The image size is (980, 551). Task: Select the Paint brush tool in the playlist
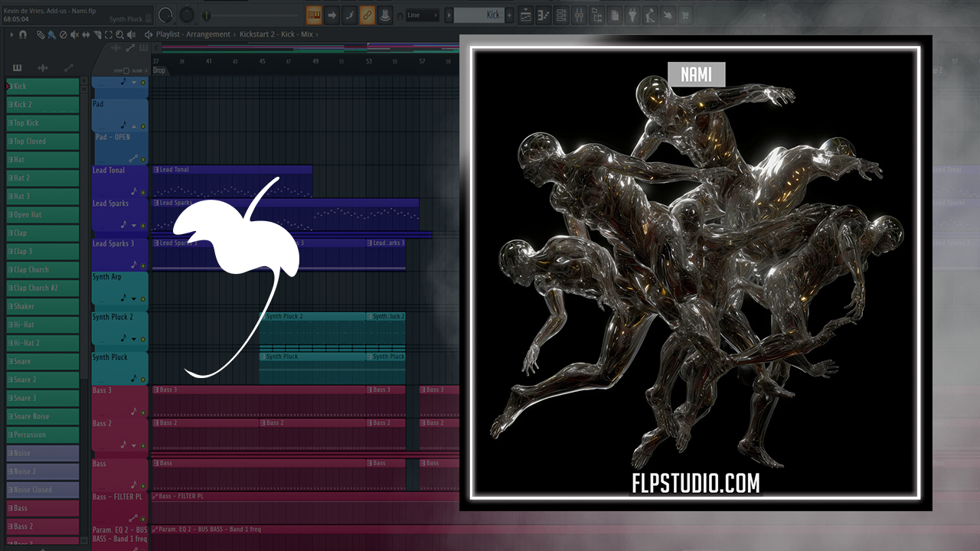(x=51, y=34)
